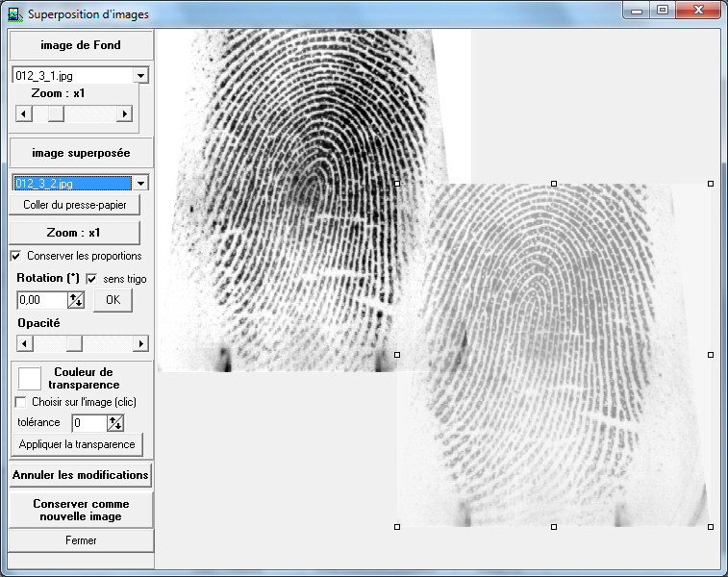728x577 pixels.
Task: Click the bottom-left resize handle of overlay image
Action: point(397,527)
